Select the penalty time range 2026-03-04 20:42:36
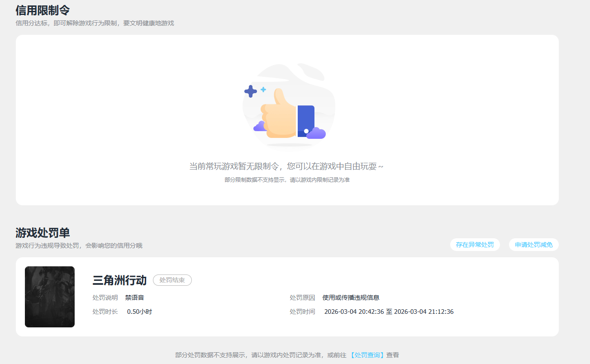Image resolution: width=590 pixels, height=364 pixels. point(389,312)
